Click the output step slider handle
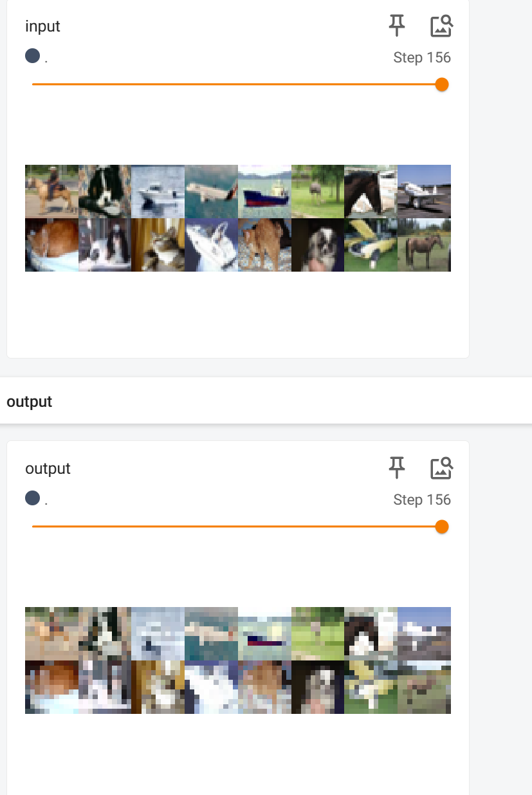Screen dimensions: 532x795 441,527
